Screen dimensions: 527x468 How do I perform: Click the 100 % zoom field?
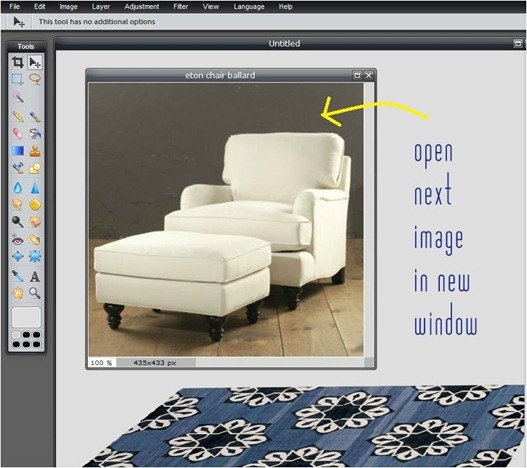pos(102,363)
